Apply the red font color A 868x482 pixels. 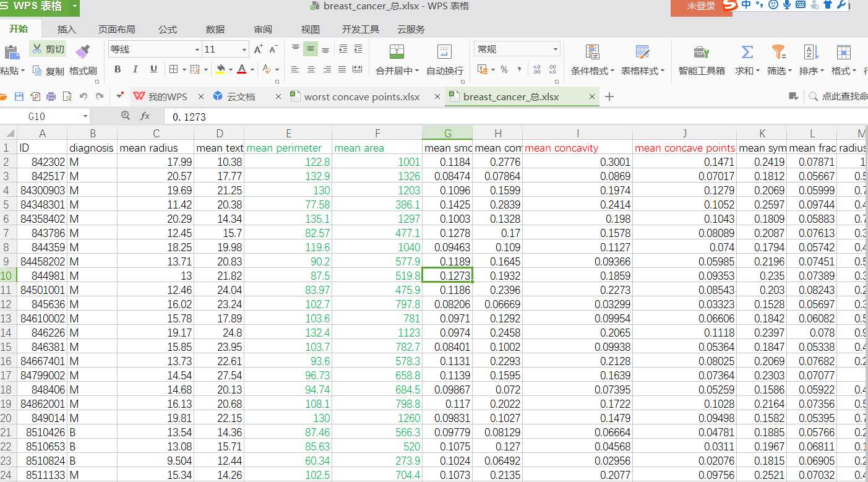tap(243, 69)
